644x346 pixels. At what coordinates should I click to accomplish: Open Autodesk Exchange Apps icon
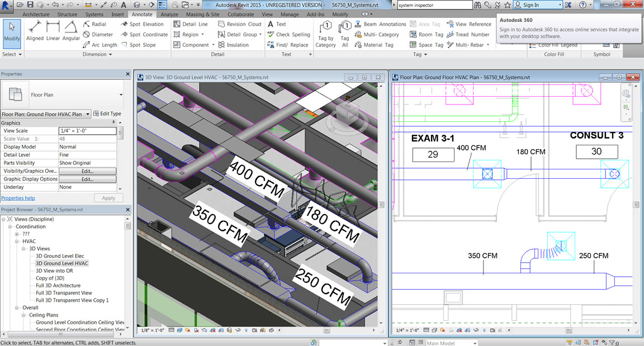[568, 5]
